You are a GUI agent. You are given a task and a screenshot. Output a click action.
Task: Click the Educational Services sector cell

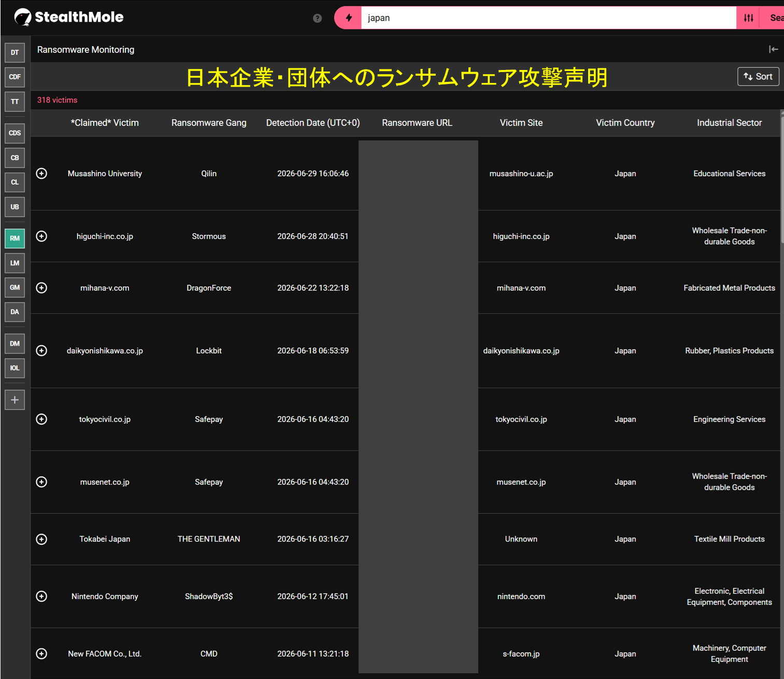[x=729, y=174]
